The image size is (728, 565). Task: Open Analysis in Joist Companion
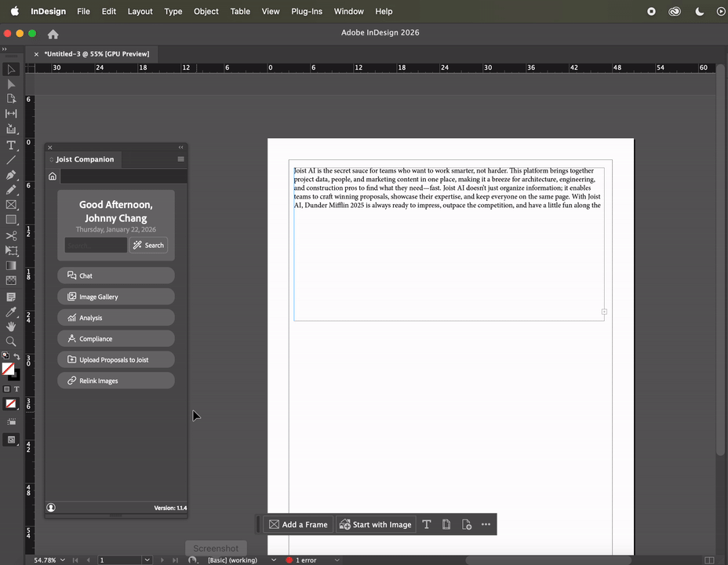click(116, 318)
